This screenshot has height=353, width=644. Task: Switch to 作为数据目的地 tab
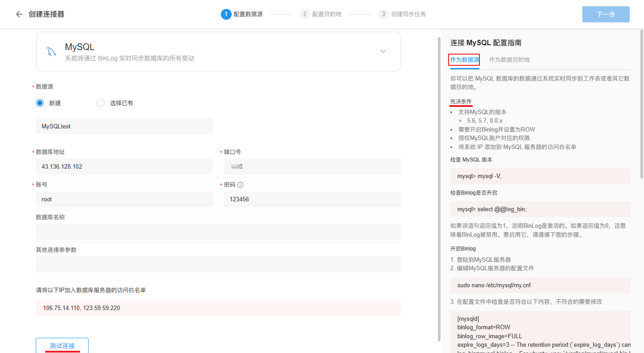[509, 60]
